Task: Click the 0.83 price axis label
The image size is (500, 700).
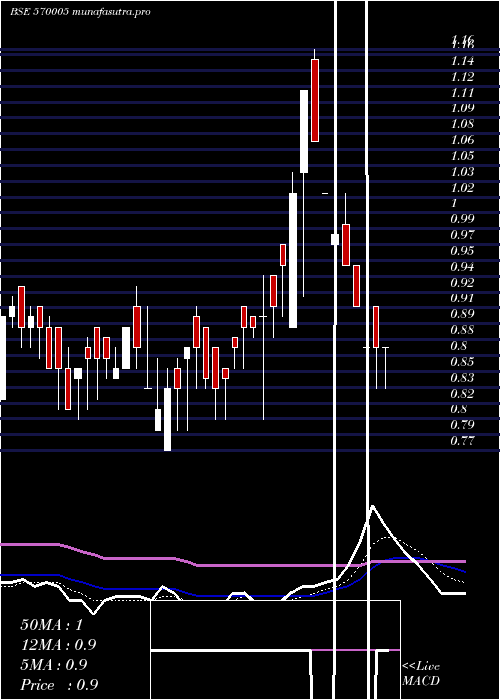Action: click(462, 378)
